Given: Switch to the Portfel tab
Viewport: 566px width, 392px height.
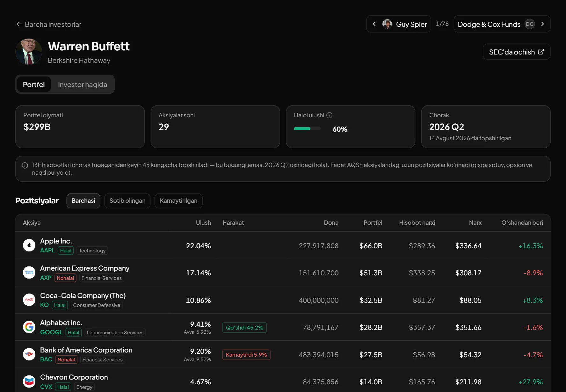Looking at the screenshot, I should (x=34, y=84).
